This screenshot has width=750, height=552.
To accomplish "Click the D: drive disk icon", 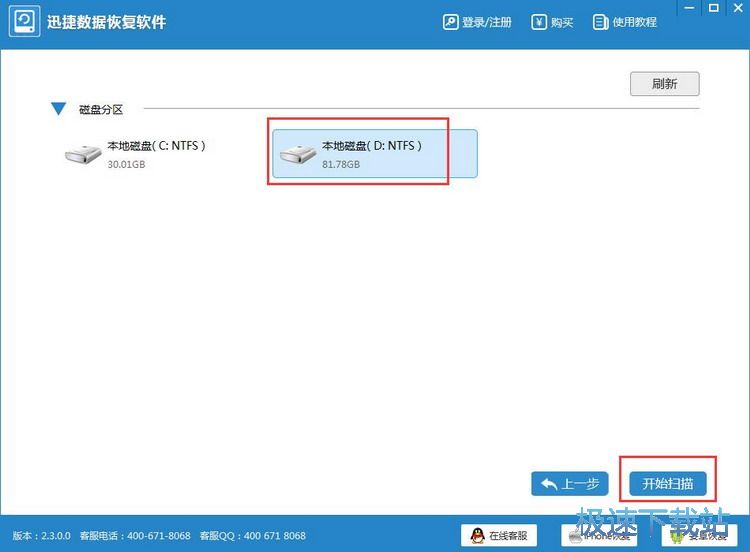I will [x=298, y=155].
